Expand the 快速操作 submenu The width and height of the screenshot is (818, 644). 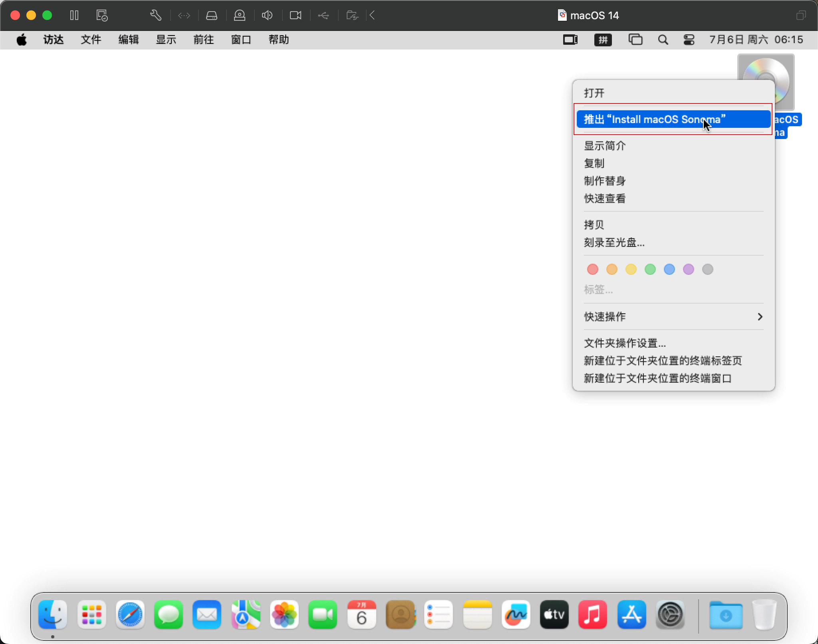click(673, 316)
